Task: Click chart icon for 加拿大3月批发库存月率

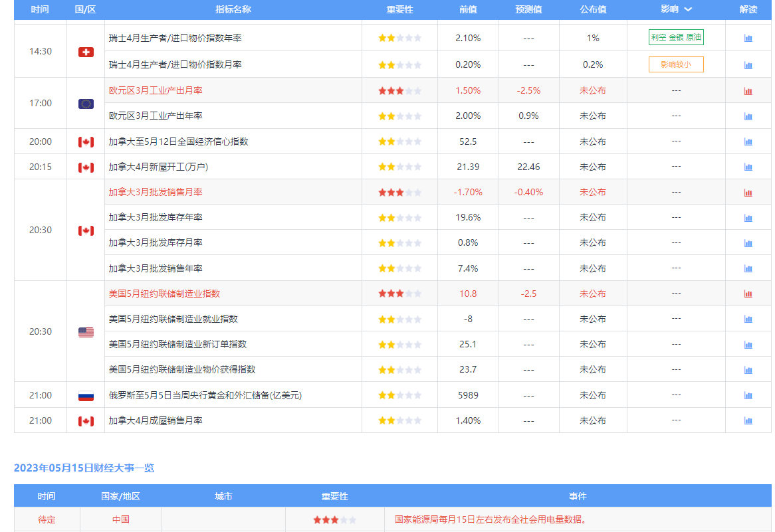Action: (748, 243)
